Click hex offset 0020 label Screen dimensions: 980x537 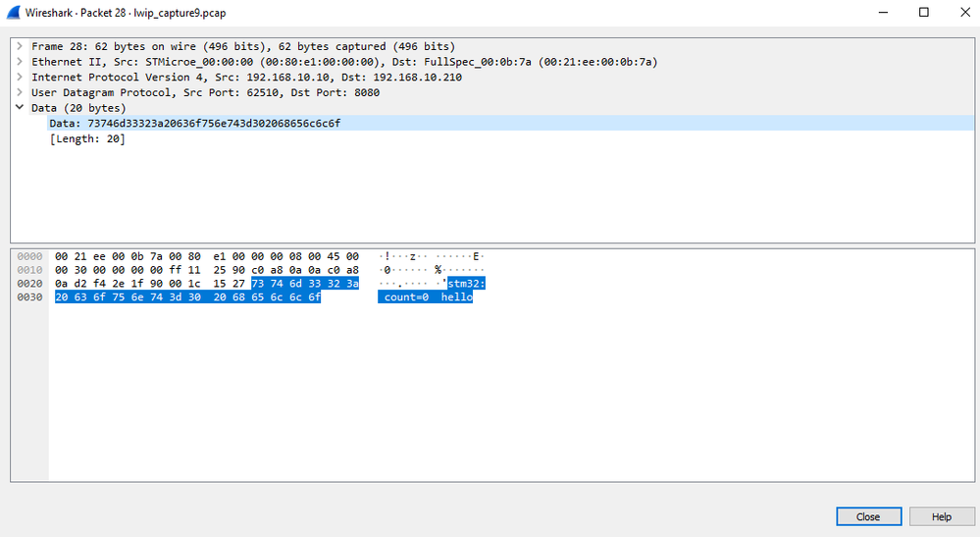pyautogui.click(x=29, y=284)
